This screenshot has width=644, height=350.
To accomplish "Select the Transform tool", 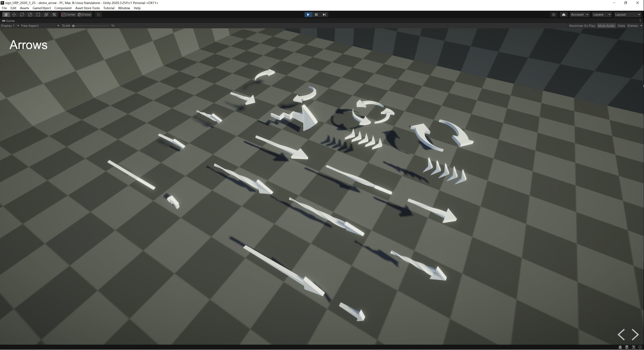I will point(46,15).
